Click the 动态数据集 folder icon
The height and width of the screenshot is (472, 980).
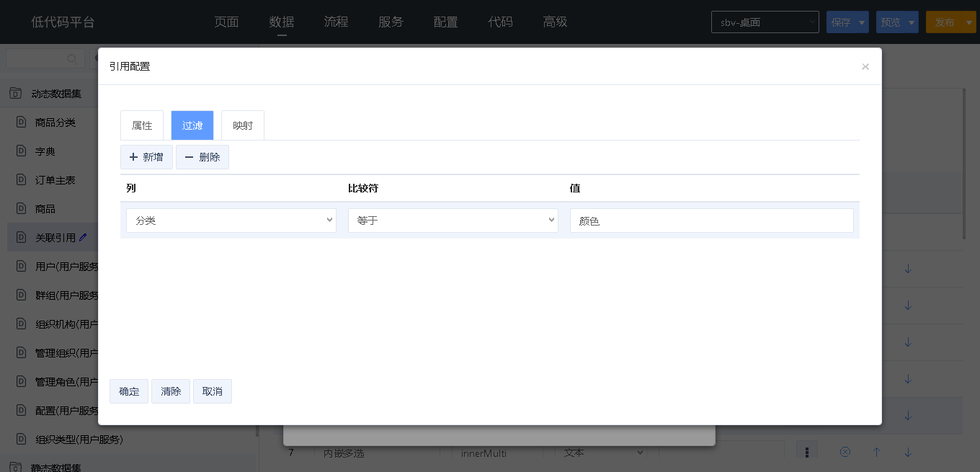pyautogui.click(x=15, y=94)
